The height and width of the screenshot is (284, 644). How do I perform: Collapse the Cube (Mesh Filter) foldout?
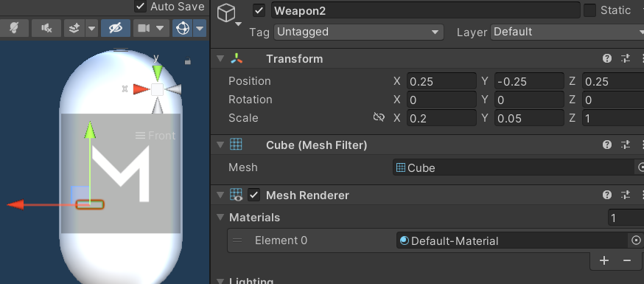click(x=220, y=145)
